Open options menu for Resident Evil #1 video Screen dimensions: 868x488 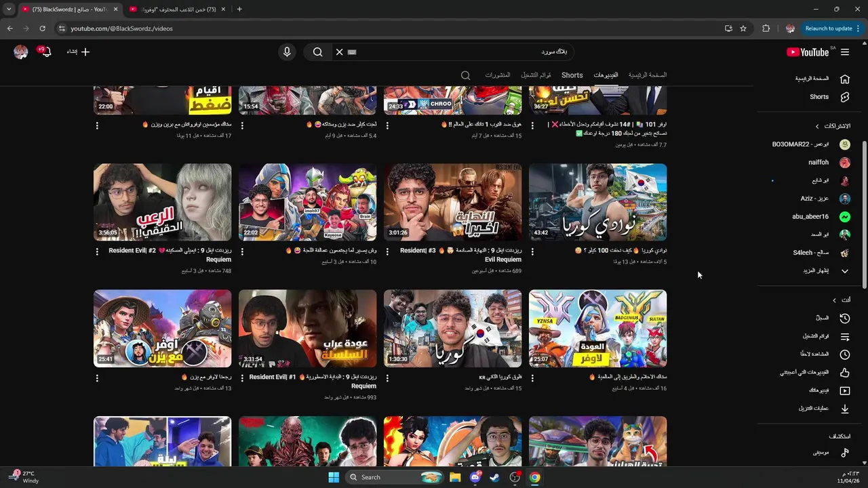(x=242, y=378)
